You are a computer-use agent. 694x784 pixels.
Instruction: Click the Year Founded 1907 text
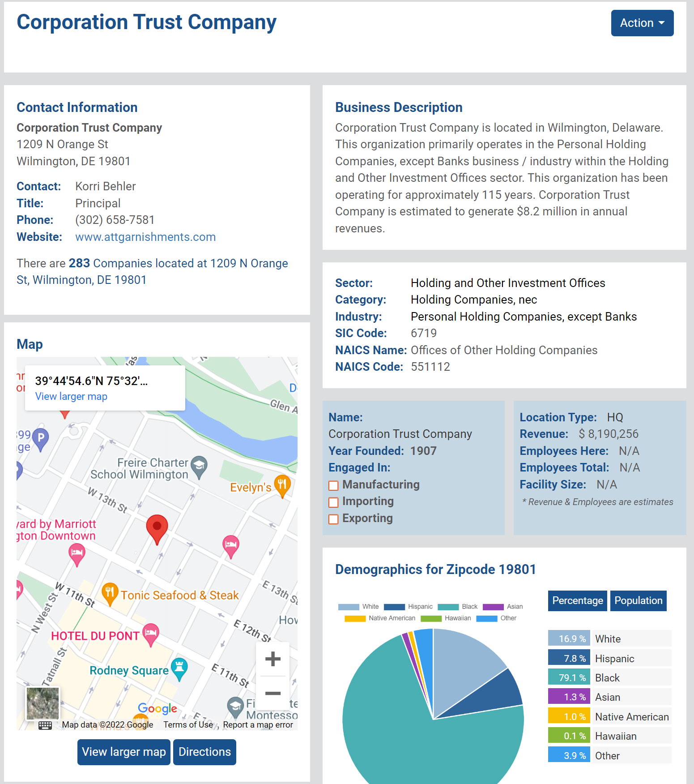click(x=383, y=451)
